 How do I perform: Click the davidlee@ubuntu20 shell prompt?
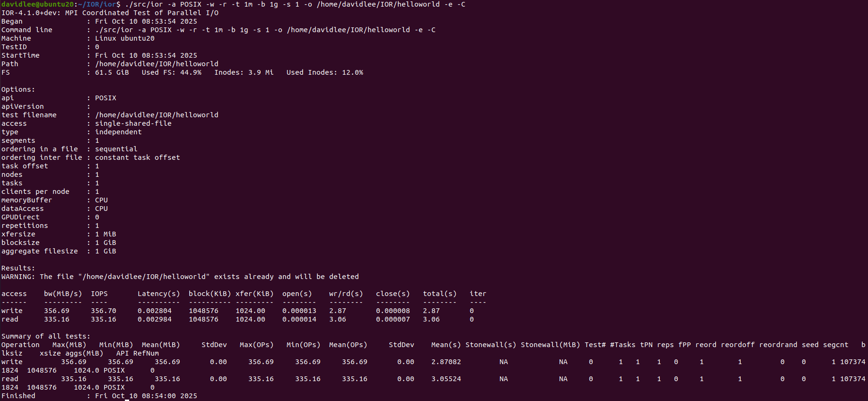point(37,4)
